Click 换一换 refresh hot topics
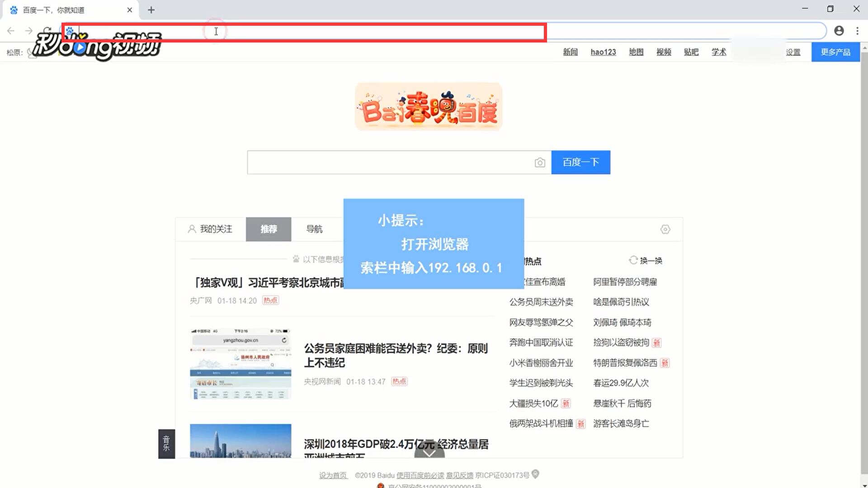Image resolution: width=868 pixels, height=488 pixels. coord(646,260)
